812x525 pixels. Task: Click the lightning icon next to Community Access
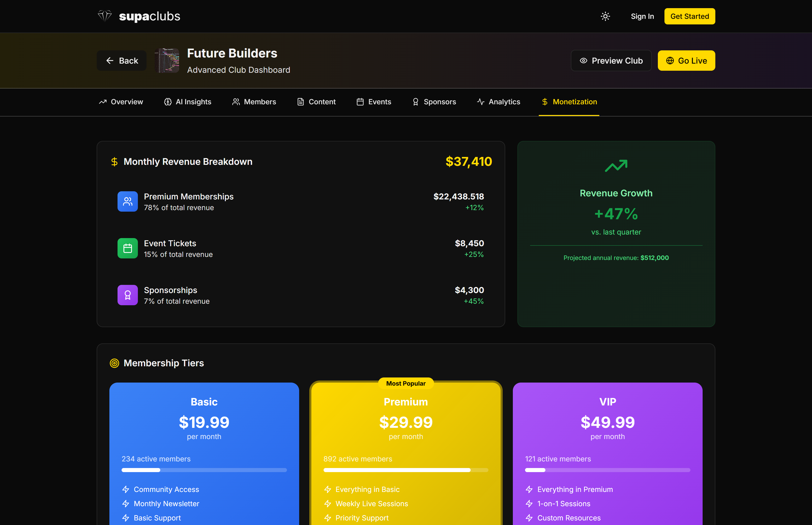tap(125, 489)
